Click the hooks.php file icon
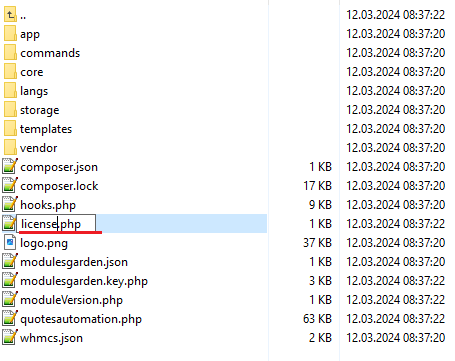 tap(10, 204)
